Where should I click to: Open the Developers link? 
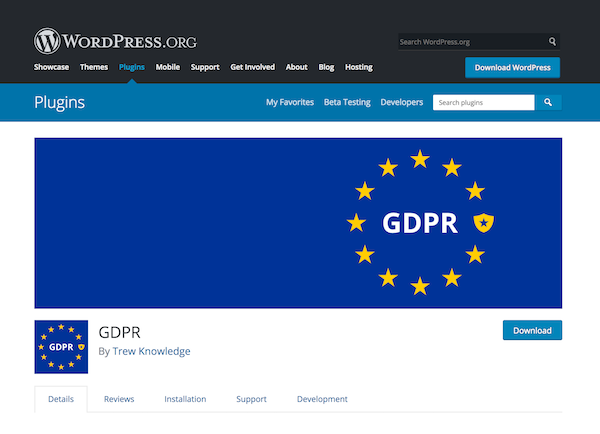click(x=402, y=103)
